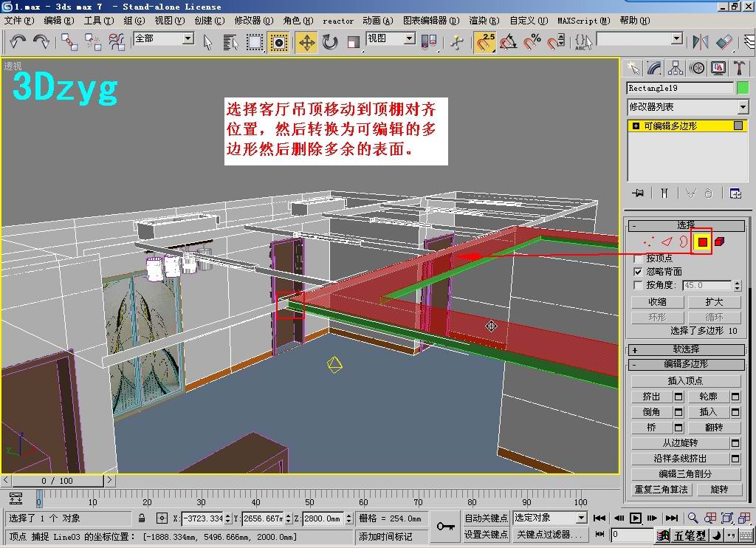Image resolution: width=756 pixels, height=548 pixels.
Task: Click the 挤出 button
Action: coord(651,397)
